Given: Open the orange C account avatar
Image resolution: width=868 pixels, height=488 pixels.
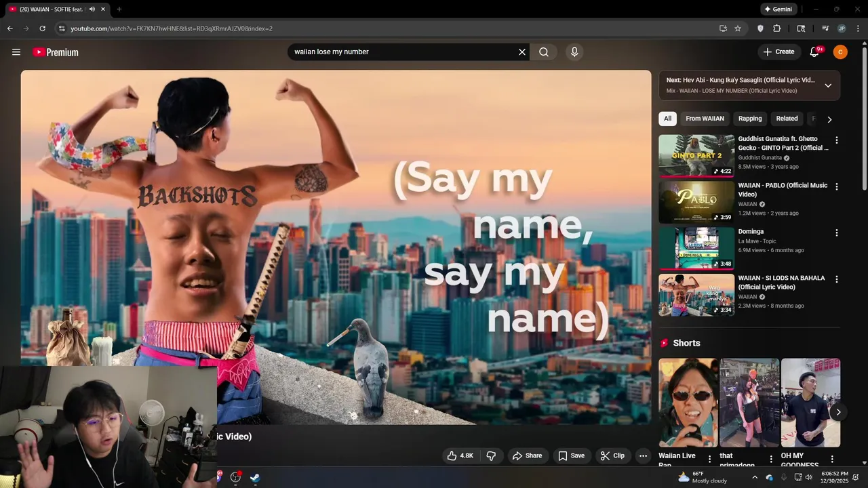Looking at the screenshot, I should click(840, 52).
